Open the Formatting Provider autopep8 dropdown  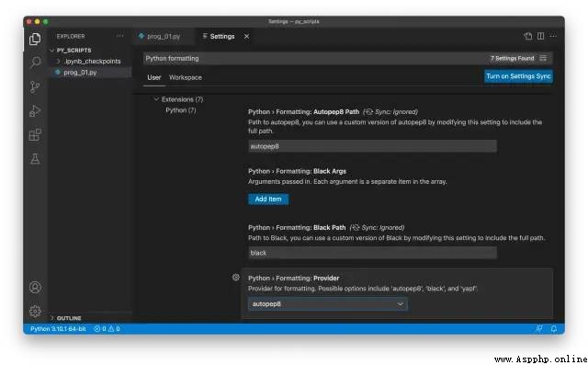[x=328, y=303]
